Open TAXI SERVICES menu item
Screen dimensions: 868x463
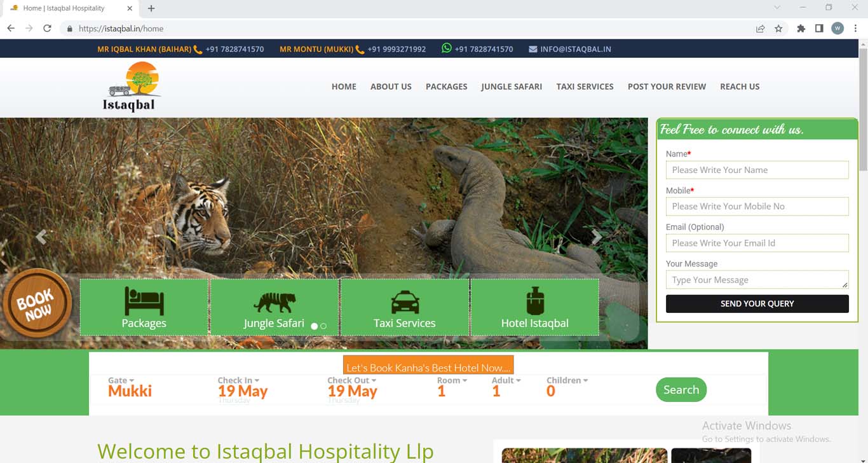click(585, 86)
